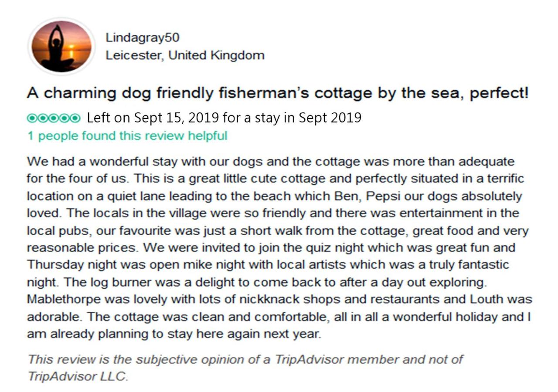Click 'Thursday night was open mike night' text
558x392 pixels.
point(137,265)
